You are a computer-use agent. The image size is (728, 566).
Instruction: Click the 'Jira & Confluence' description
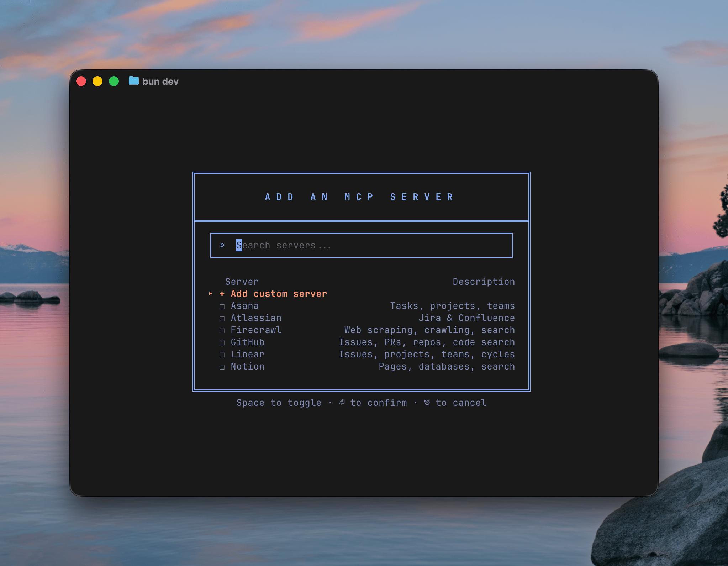(467, 318)
